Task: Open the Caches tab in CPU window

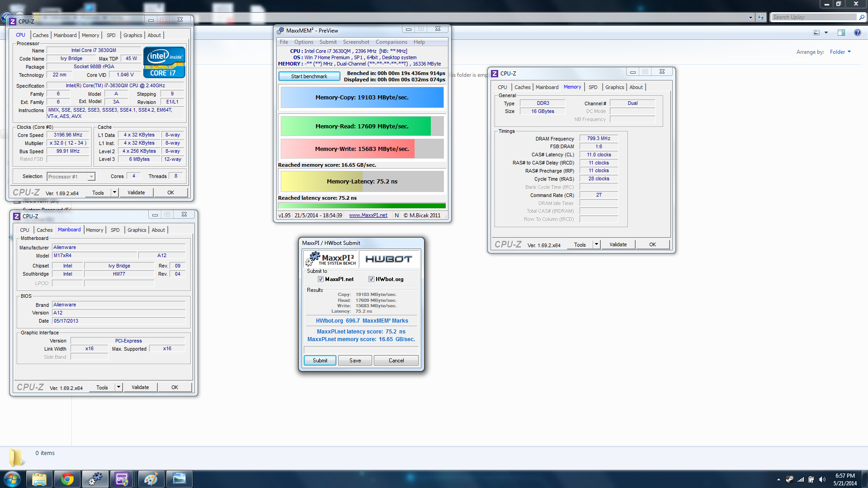Action: coord(41,35)
